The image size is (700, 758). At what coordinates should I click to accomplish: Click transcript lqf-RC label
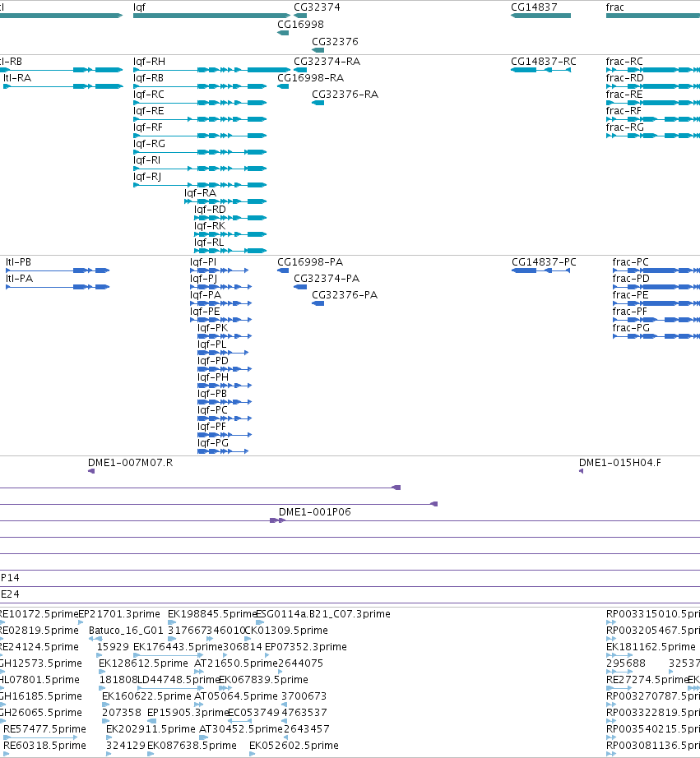click(149, 95)
